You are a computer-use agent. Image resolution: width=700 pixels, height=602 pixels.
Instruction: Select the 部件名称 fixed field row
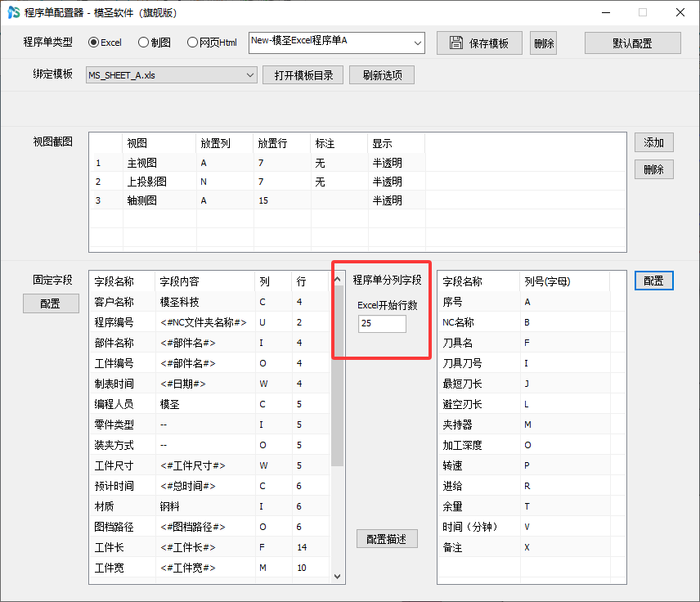click(x=210, y=343)
